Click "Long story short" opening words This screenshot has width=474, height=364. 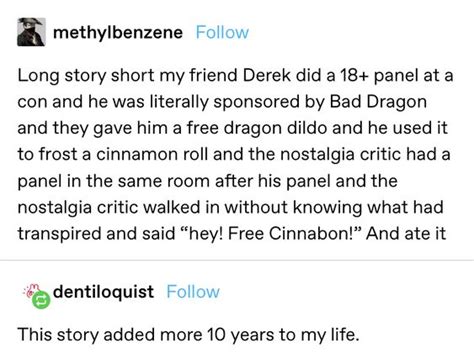tap(85, 76)
